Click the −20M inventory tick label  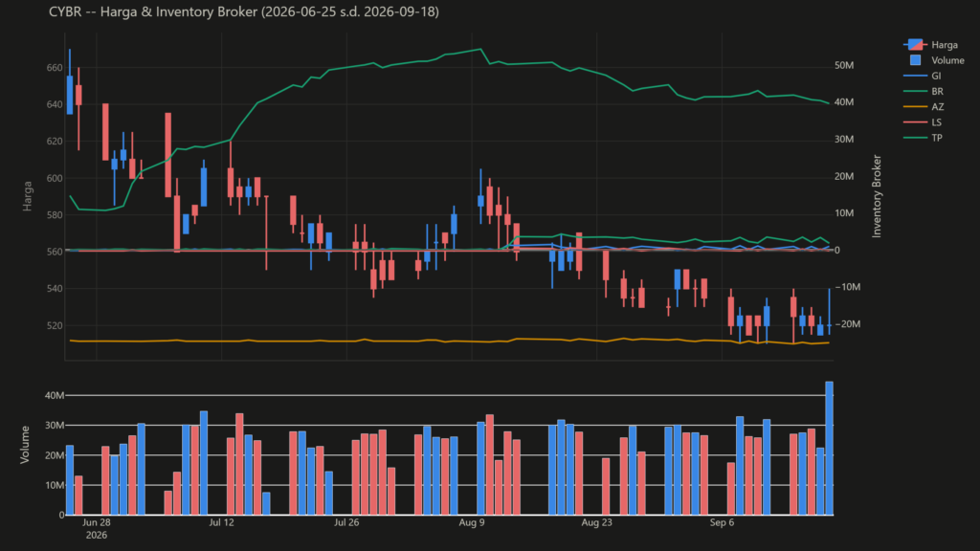[848, 323]
